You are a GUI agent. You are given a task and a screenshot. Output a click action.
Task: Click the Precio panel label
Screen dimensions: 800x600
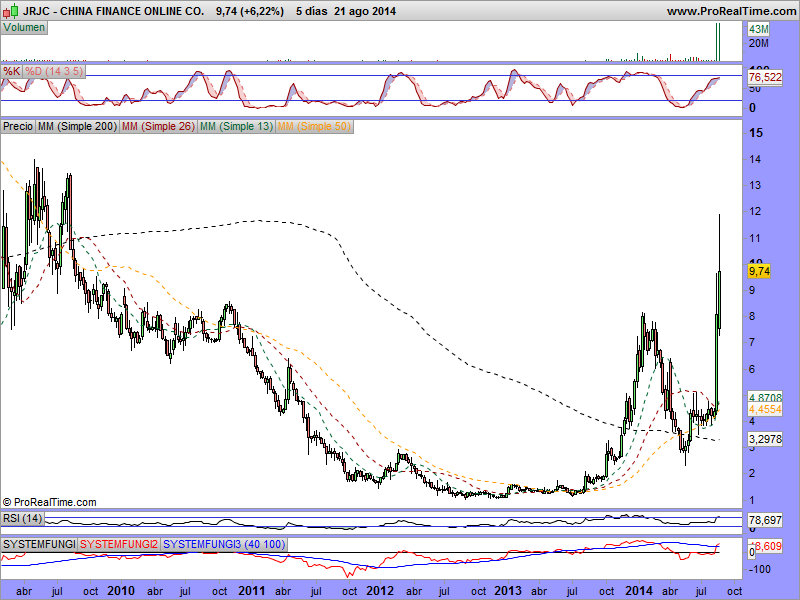coord(17,127)
